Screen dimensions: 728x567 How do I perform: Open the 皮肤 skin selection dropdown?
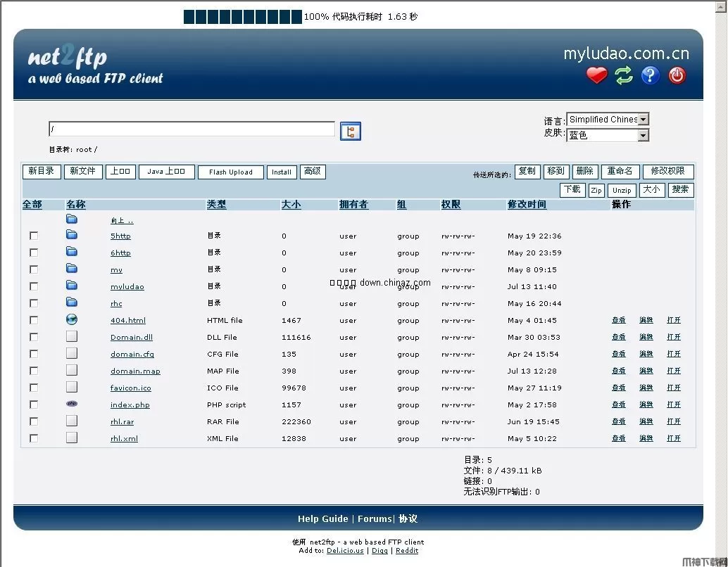click(x=608, y=134)
